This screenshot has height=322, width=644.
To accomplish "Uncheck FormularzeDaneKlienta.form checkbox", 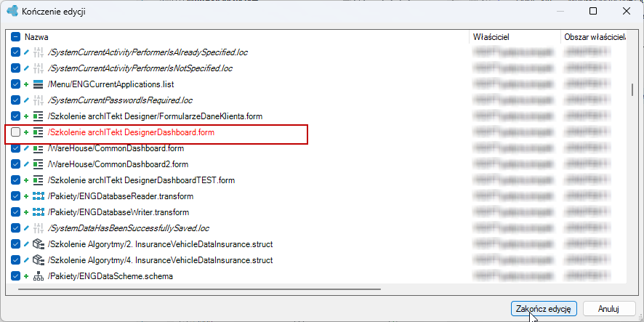I will click(x=15, y=116).
